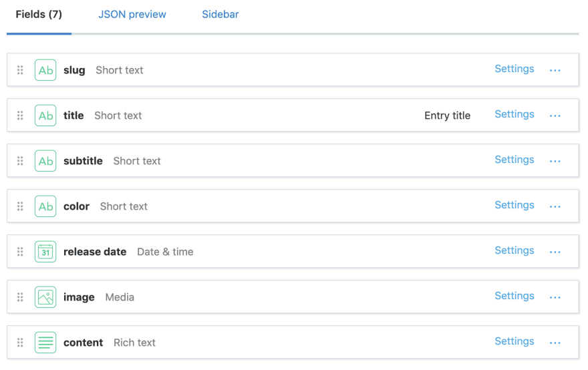
Task: Click the drag handle for color field
Action: pos(20,206)
